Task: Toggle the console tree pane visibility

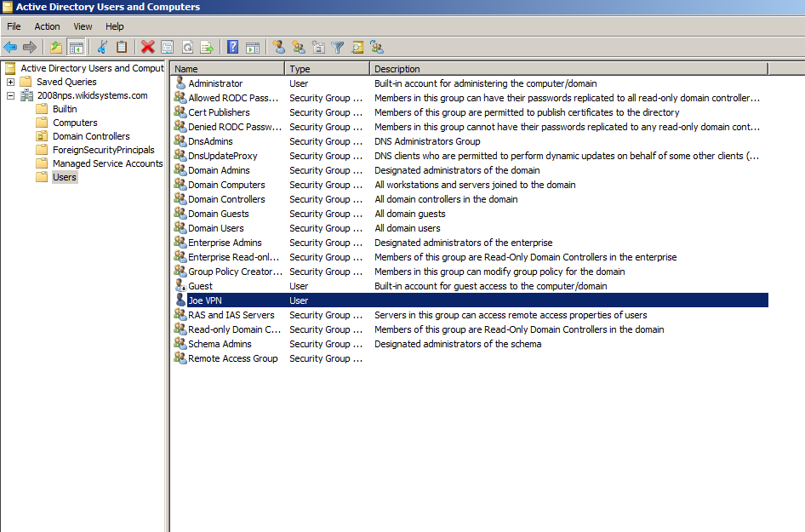Action: tap(77, 47)
